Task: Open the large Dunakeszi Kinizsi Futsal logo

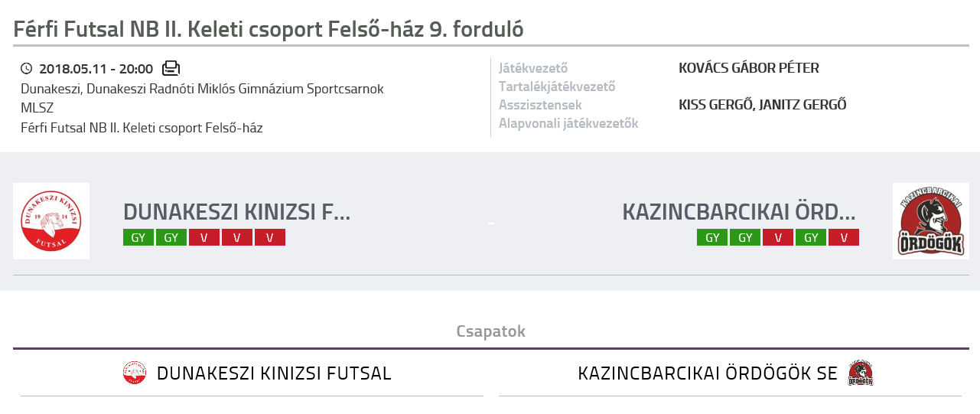Action: point(51,220)
